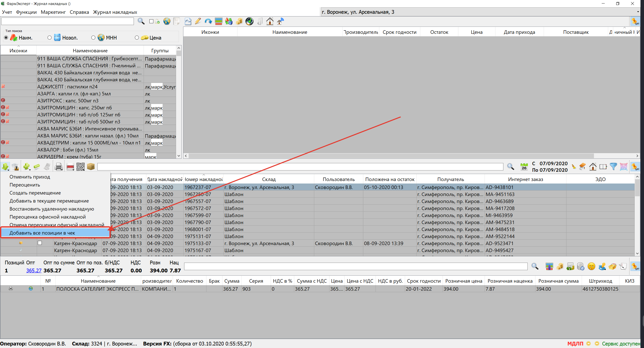
Task: Click the cardboard box package icon
Action: click(x=91, y=167)
